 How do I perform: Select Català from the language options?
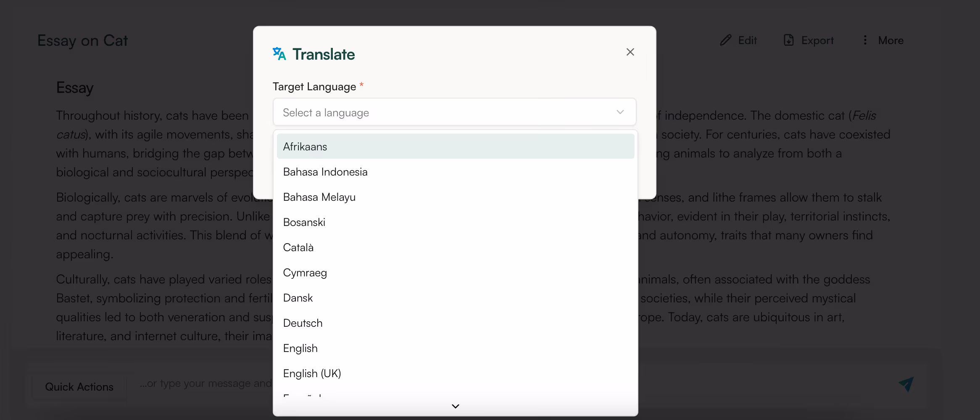pos(298,247)
